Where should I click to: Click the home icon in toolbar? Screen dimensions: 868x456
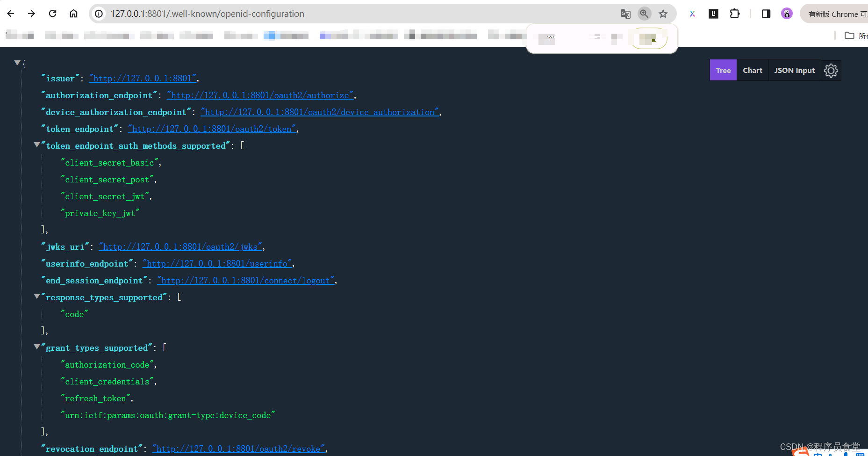click(x=73, y=14)
